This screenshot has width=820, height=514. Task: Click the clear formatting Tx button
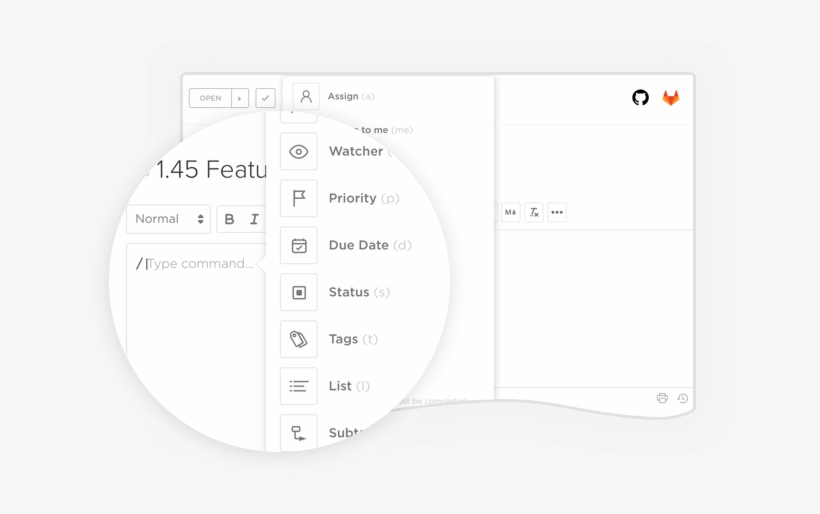click(x=534, y=212)
